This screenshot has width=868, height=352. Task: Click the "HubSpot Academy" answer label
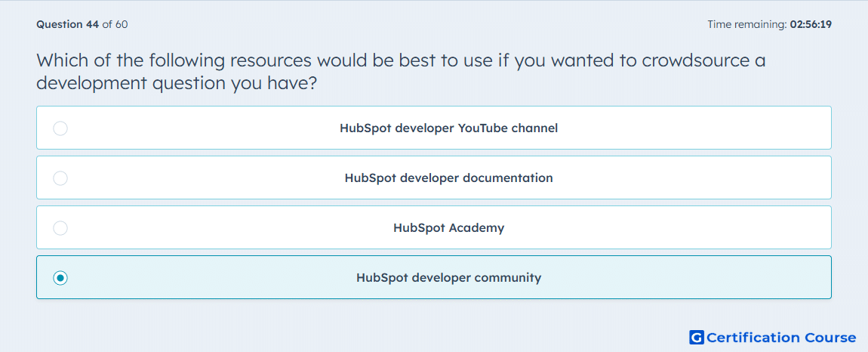[448, 228]
